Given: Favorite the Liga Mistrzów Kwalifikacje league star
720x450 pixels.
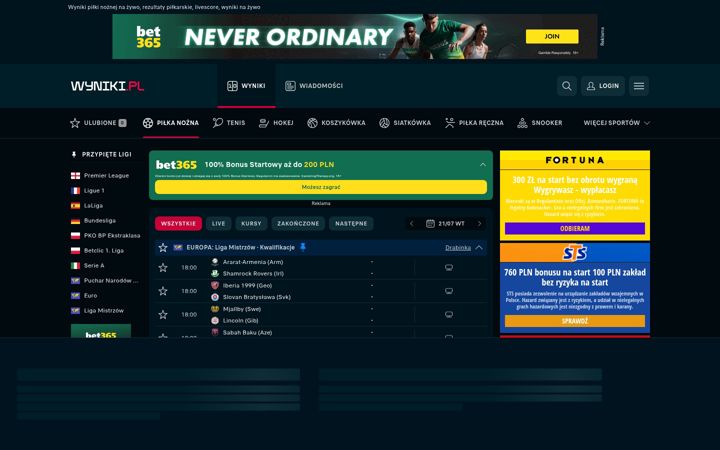Looking at the screenshot, I should coord(163,248).
